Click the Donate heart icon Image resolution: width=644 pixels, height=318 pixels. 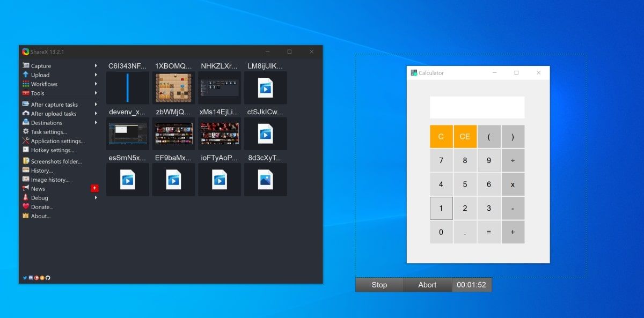coord(26,207)
